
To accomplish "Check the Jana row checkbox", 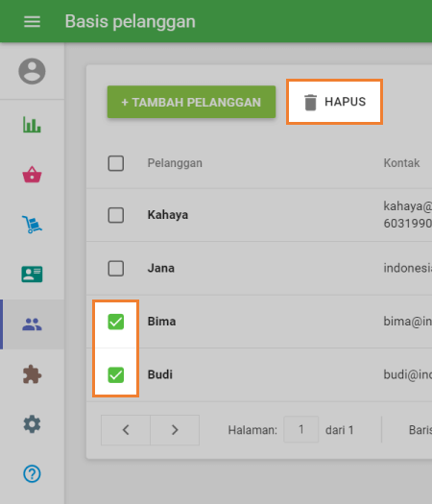I will click(x=116, y=269).
